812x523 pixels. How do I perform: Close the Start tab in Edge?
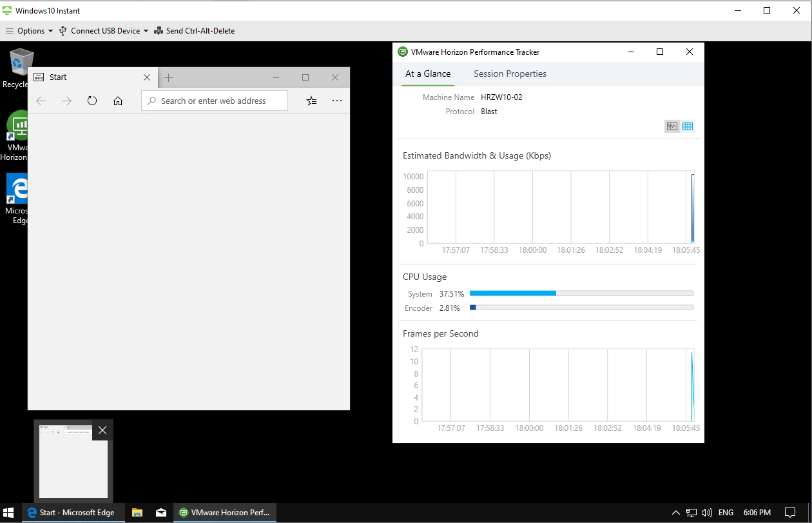147,77
